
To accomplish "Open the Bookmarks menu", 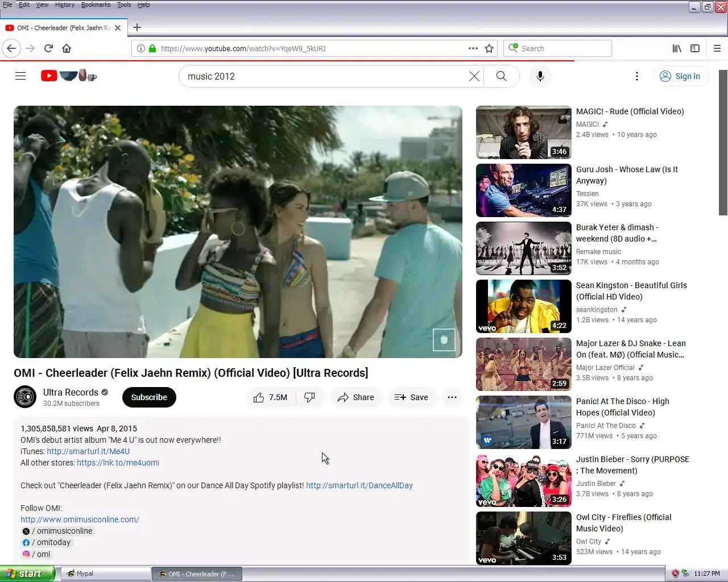I will point(96,5).
